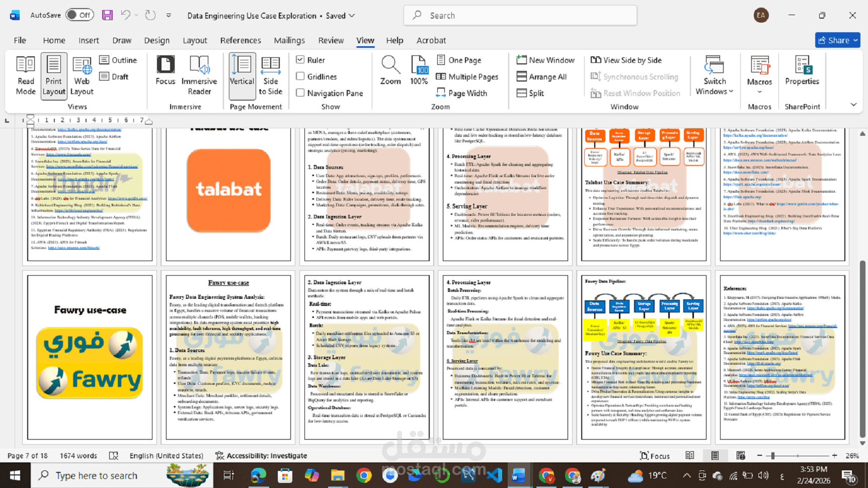Click English (United States) language button

167,456
